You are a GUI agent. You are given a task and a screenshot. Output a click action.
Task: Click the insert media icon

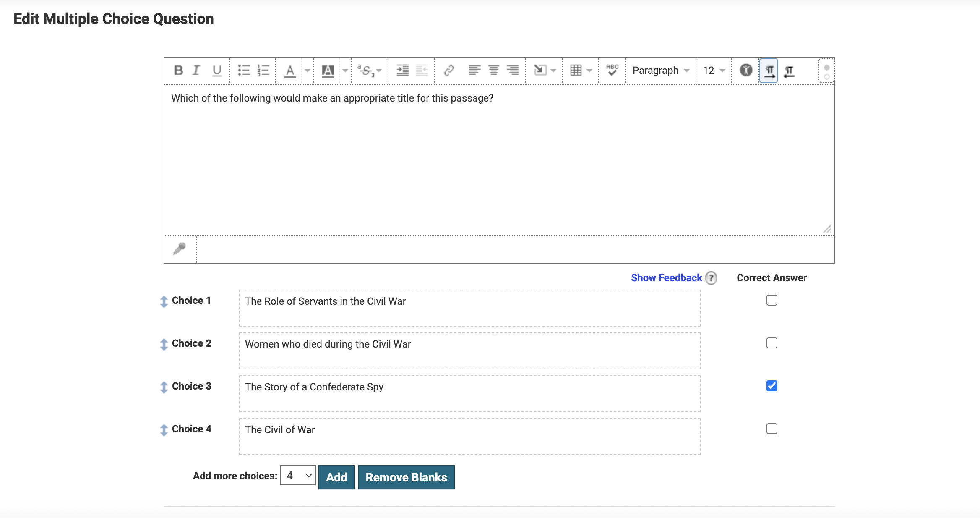[540, 71]
